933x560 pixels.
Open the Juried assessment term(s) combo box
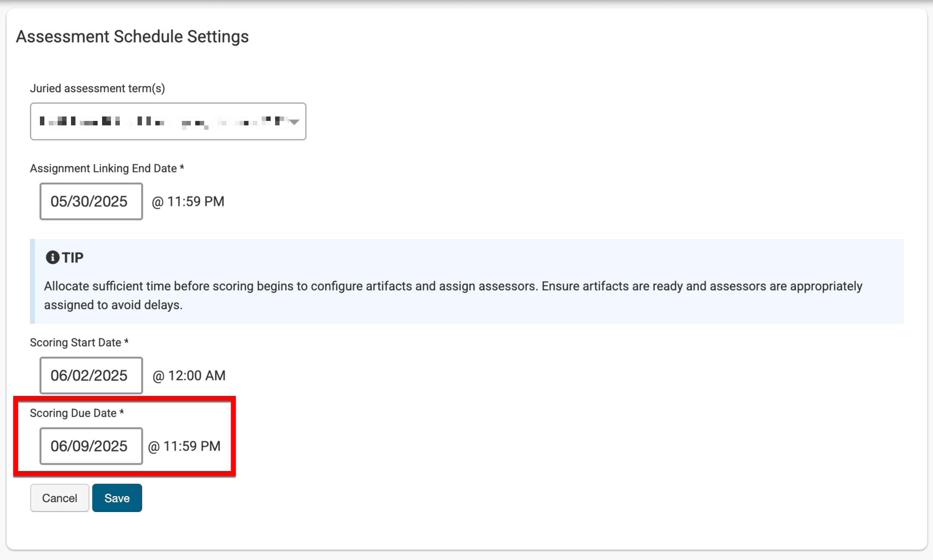click(162, 122)
